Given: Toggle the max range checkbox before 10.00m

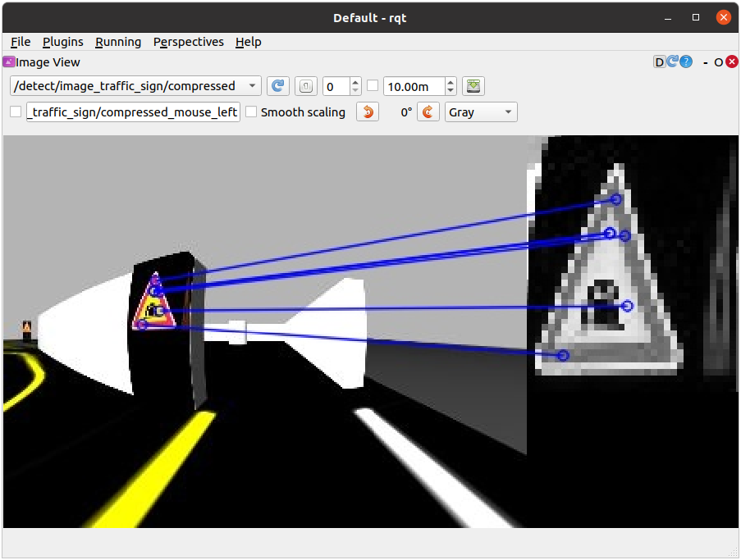Looking at the screenshot, I should 373,86.
